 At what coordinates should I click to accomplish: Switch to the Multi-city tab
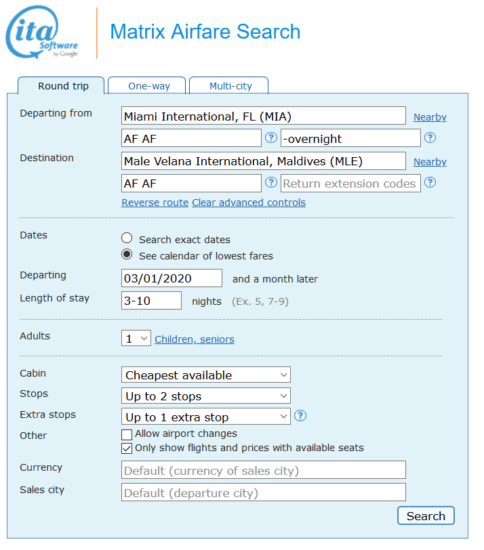(229, 86)
